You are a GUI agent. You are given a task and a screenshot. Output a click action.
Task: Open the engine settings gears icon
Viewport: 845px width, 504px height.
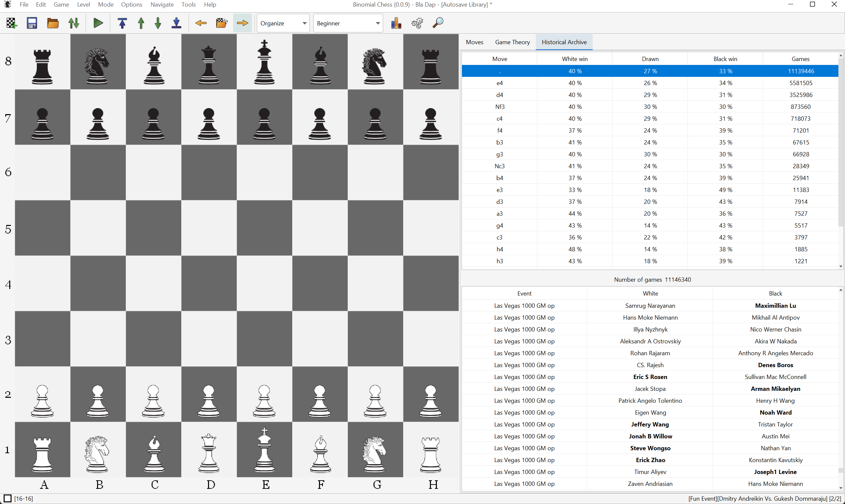pyautogui.click(x=417, y=23)
